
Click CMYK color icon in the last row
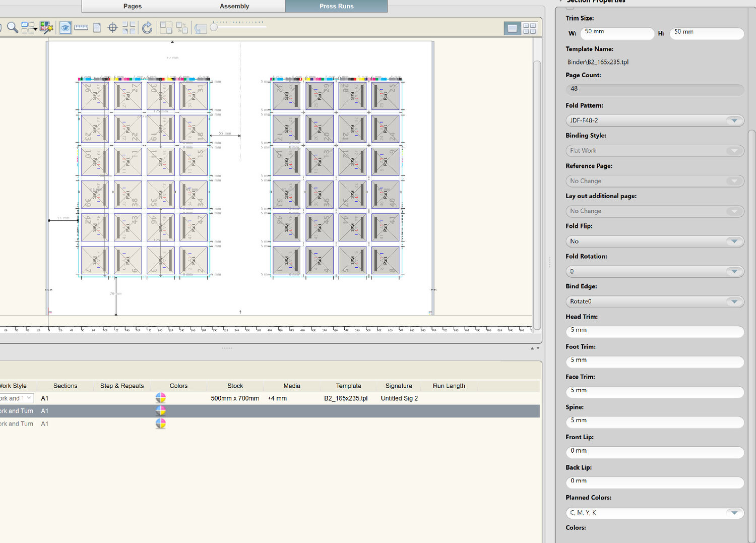[x=161, y=424]
